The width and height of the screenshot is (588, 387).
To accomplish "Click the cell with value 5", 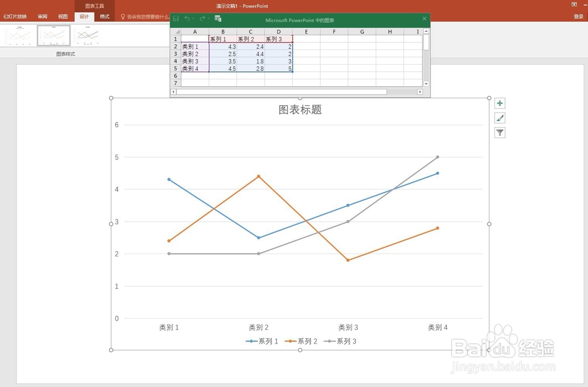I will (x=279, y=69).
